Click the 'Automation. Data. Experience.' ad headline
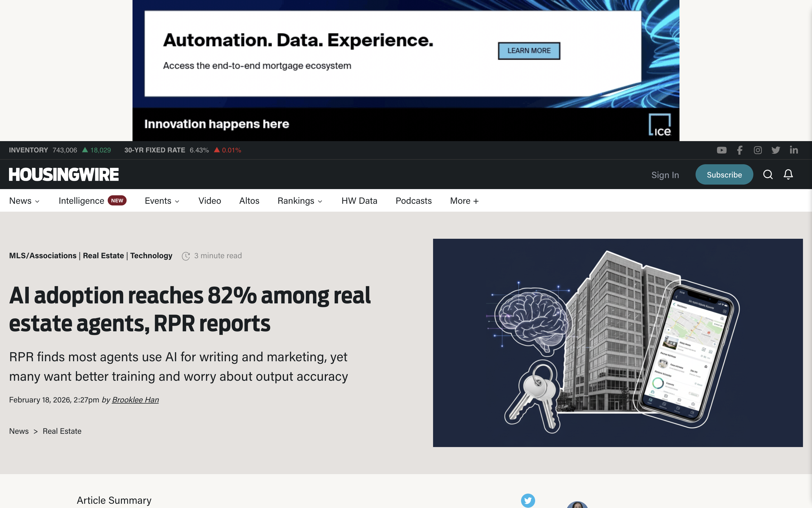The image size is (812, 508). pyautogui.click(x=298, y=40)
